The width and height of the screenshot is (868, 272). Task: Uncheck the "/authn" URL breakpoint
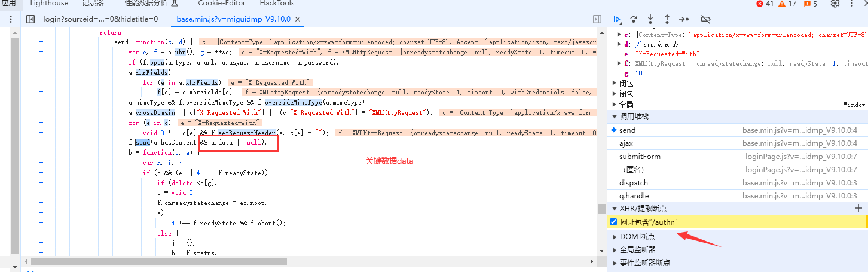coord(613,222)
